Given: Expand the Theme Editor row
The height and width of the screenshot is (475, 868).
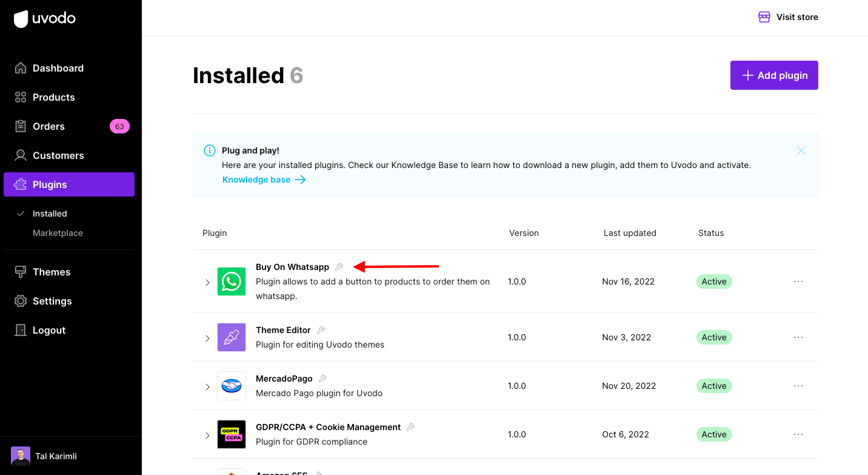Looking at the screenshot, I should [x=207, y=339].
